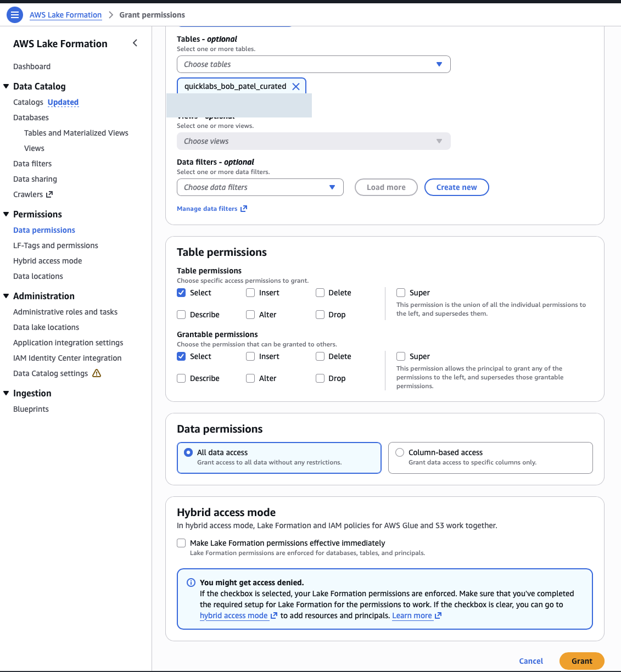Collapse the AWS Lake Formation sidebar arrow
The image size is (621, 672).
135,43
